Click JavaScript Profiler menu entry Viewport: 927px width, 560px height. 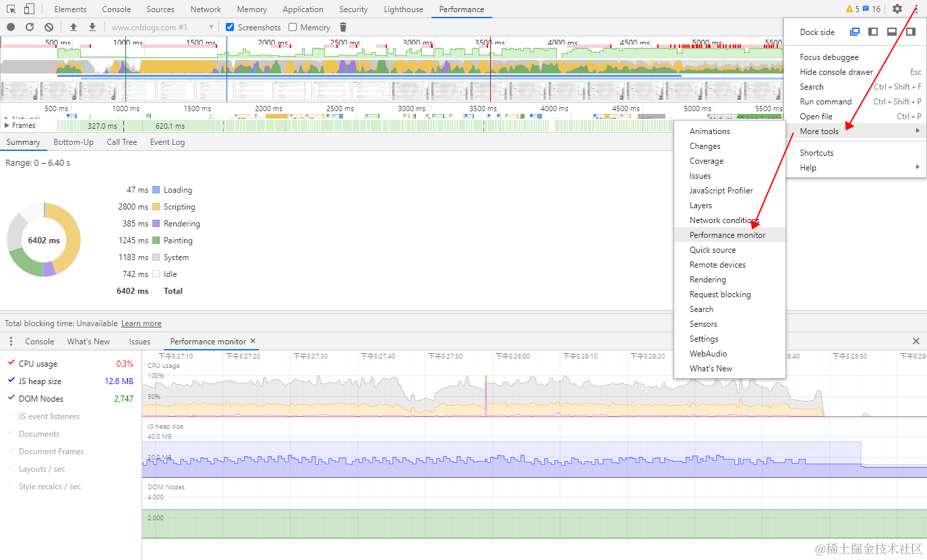tap(729, 191)
